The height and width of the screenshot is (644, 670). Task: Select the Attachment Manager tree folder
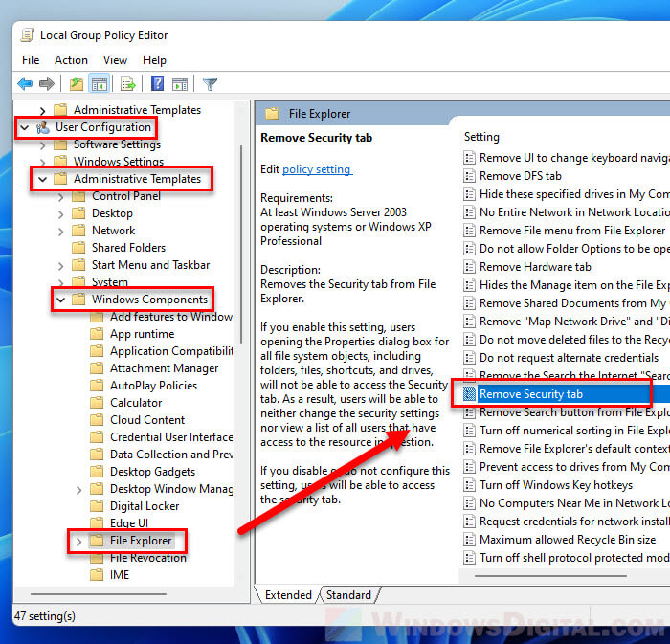164,368
